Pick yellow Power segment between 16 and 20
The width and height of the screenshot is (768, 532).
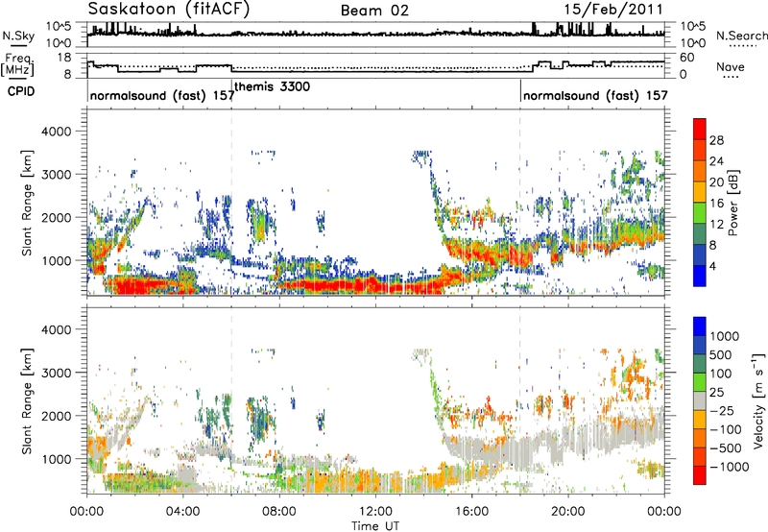tap(700, 191)
